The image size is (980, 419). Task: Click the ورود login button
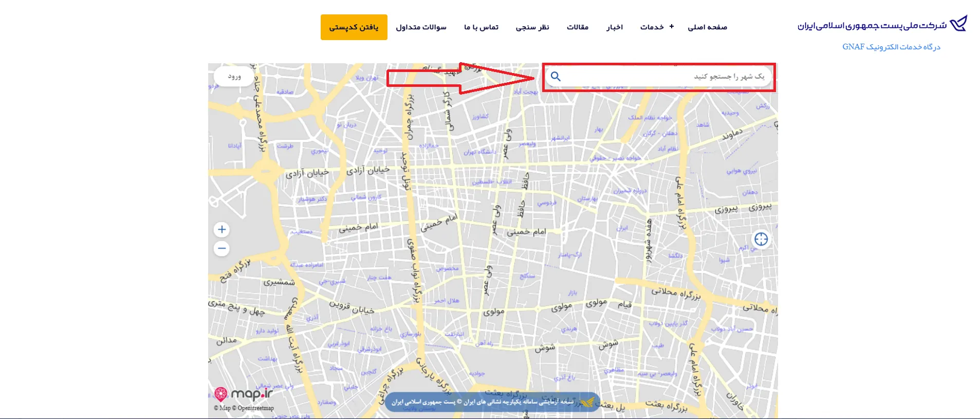coord(234,77)
